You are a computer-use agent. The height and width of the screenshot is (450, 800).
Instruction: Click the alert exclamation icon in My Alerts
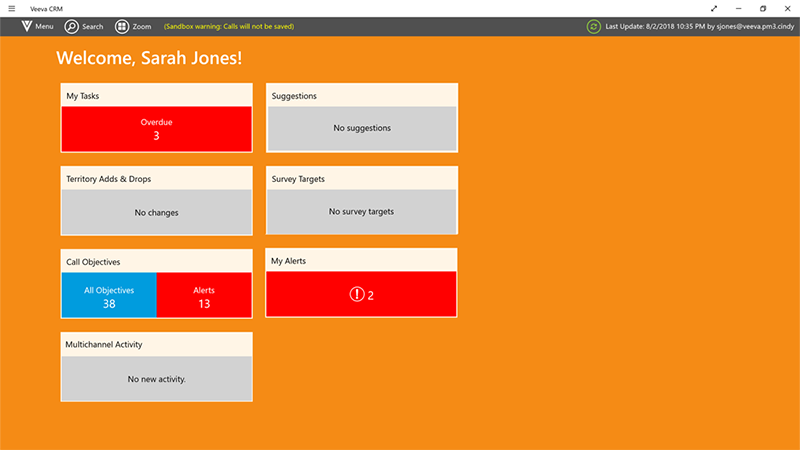(x=357, y=295)
